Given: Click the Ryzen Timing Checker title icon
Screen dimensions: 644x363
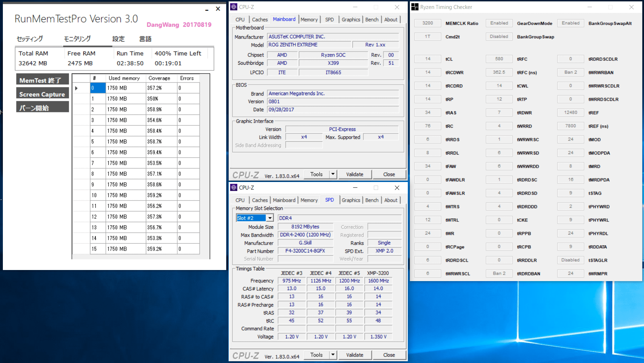Looking at the screenshot, I should [415, 7].
